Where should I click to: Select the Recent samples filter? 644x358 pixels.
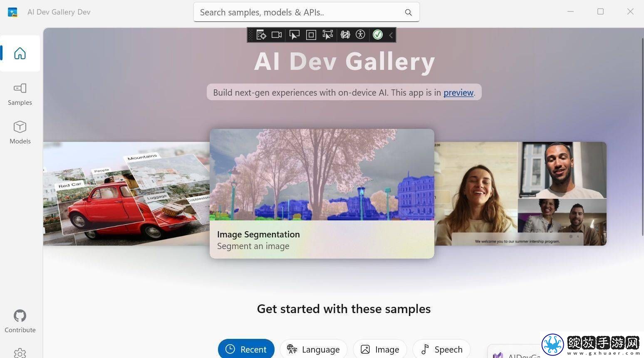pyautogui.click(x=246, y=349)
